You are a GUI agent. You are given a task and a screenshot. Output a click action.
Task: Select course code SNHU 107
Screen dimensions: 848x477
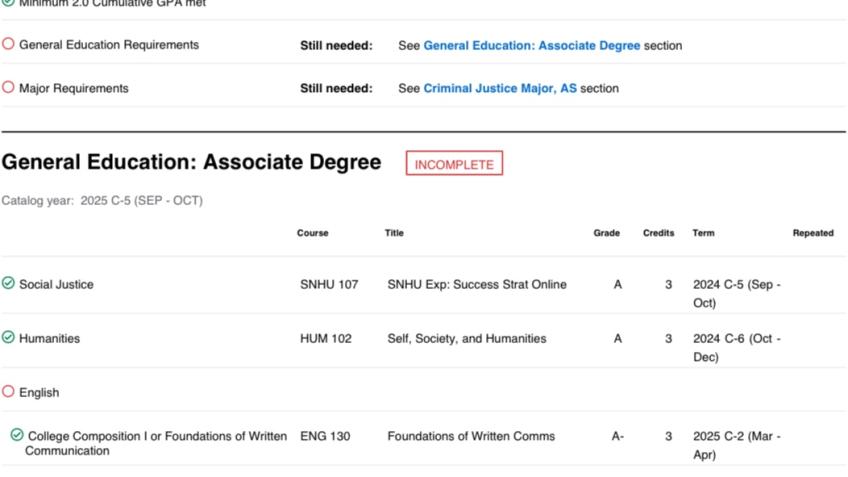(x=329, y=284)
